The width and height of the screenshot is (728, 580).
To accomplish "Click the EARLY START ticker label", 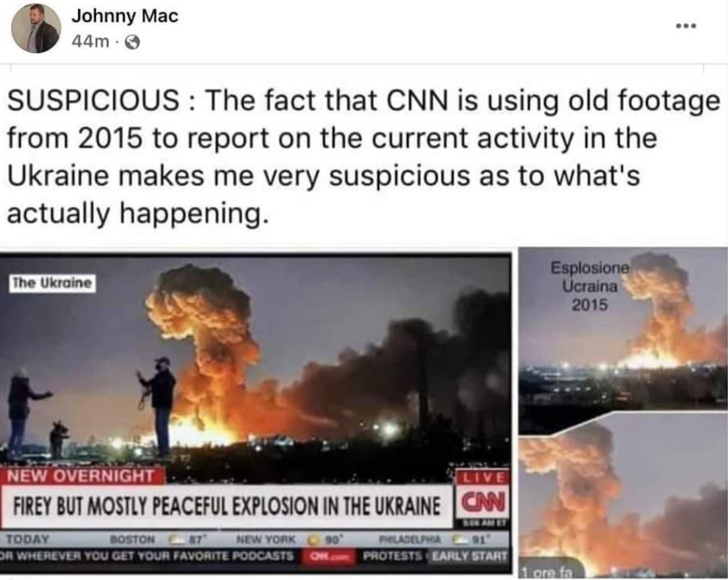I will (x=471, y=556).
